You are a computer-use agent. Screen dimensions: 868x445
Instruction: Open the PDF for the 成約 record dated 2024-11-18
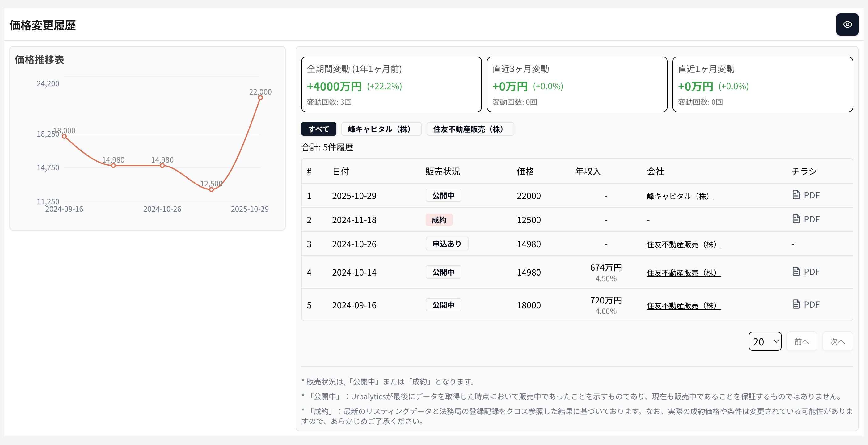click(x=806, y=219)
